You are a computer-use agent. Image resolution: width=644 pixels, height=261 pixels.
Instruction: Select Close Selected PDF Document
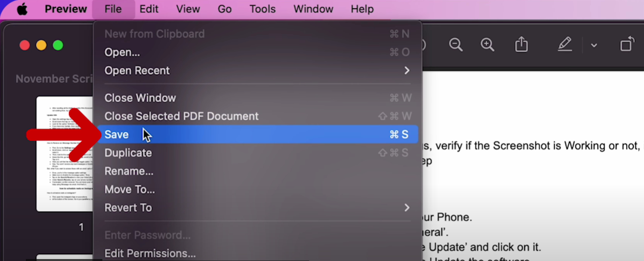(257, 116)
